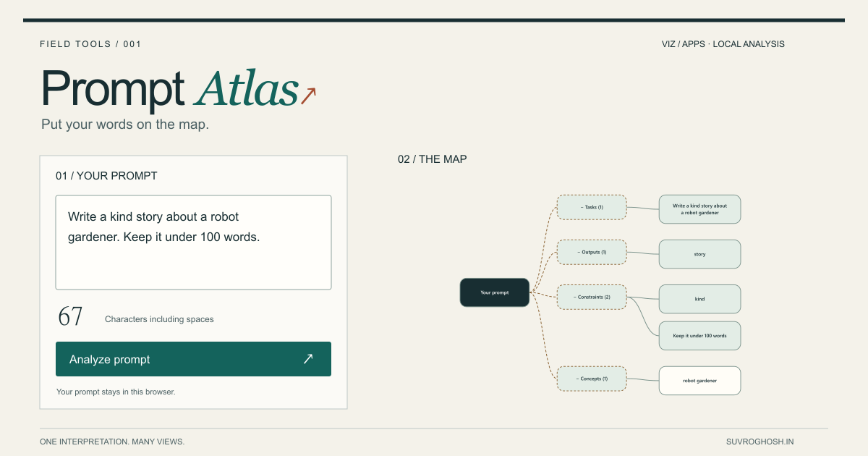This screenshot has width=868, height=456.
Task: Click the VIZ / APPS header text
Action: point(684,44)
